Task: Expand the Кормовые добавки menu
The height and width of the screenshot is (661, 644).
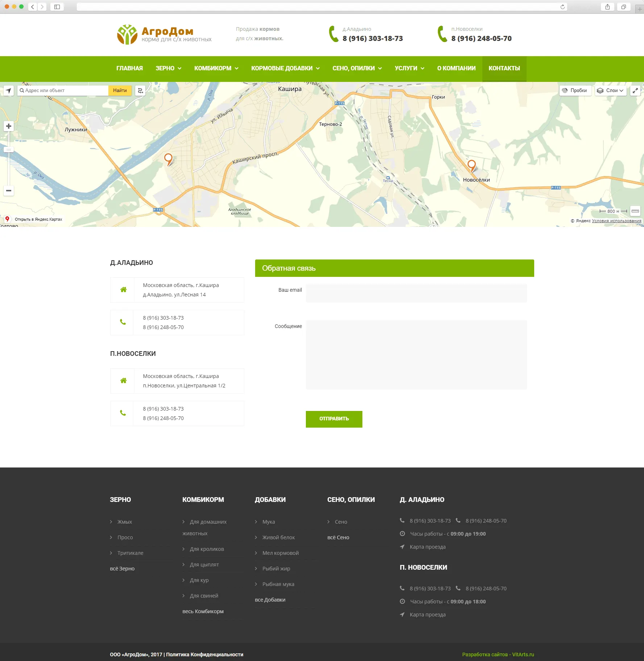Action: (x=285, y=68)
